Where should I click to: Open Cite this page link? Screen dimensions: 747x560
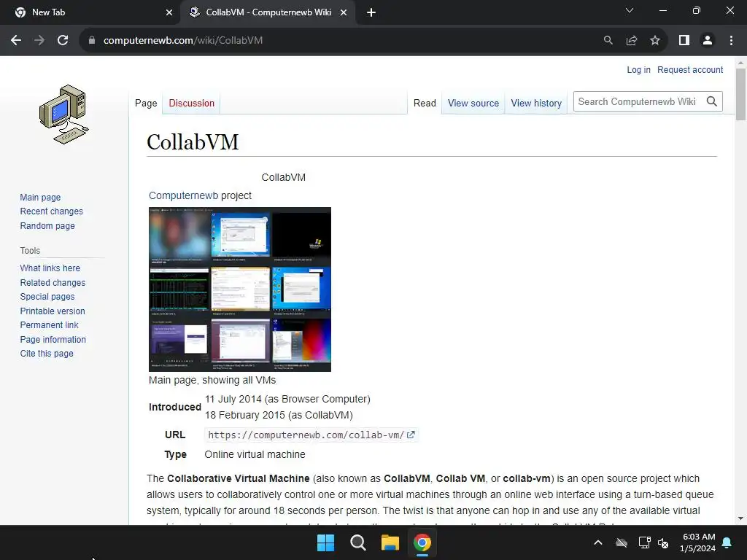pyautogui.click(x=47, y=354)
